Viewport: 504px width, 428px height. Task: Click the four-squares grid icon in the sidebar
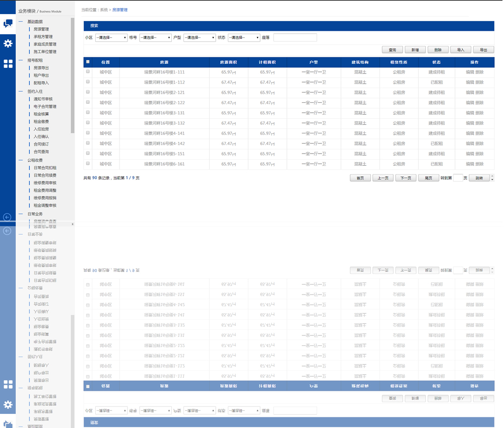pyautogui.click(x=8, y=64)
